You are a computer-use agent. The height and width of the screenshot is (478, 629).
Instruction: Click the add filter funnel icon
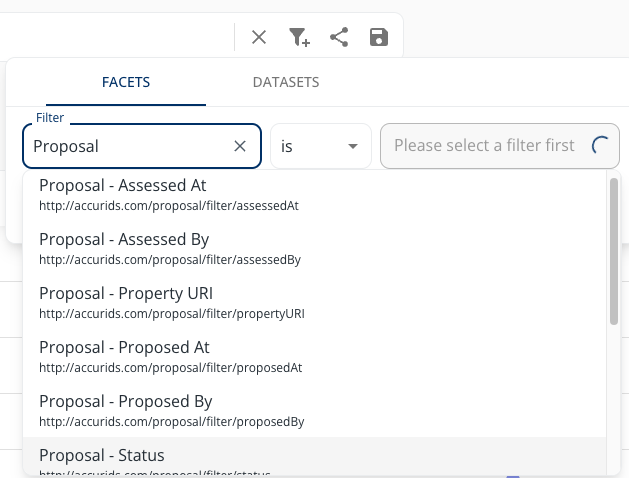click(299, 38)
